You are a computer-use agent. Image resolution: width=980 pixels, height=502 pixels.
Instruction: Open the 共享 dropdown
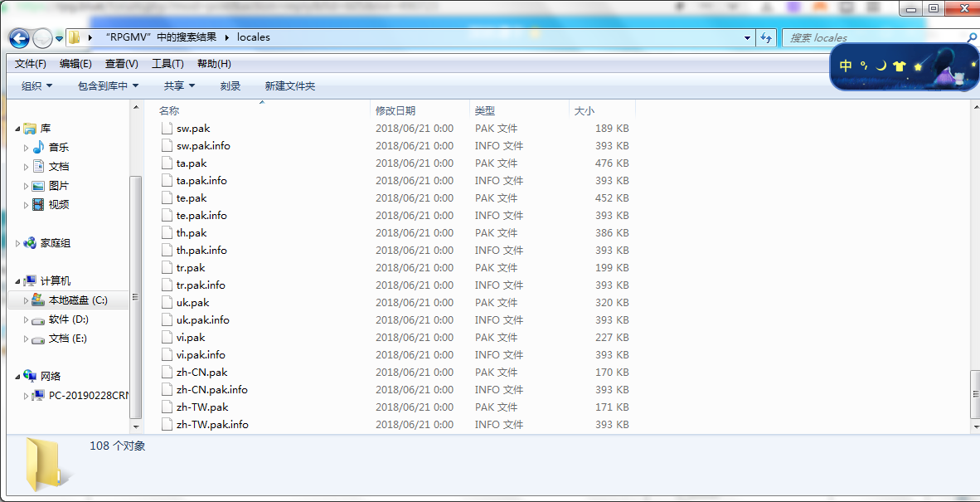[x=179, y=86]
